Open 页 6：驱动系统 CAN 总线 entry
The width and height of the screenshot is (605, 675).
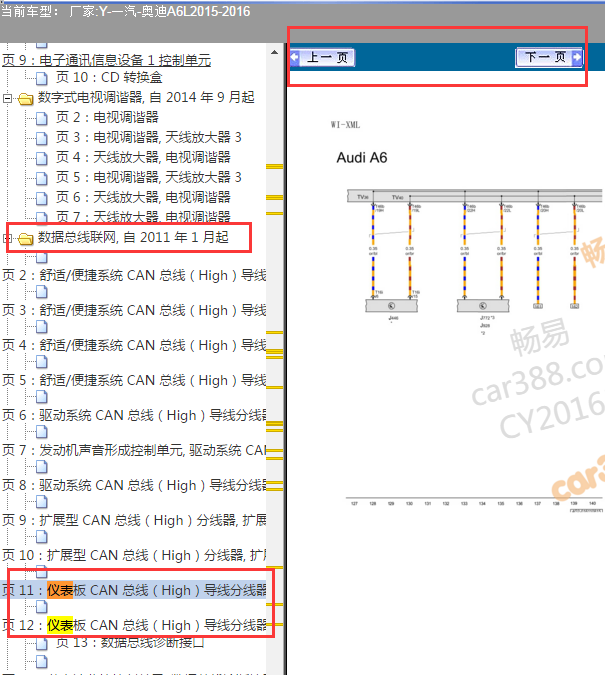[x=134, y=415]
